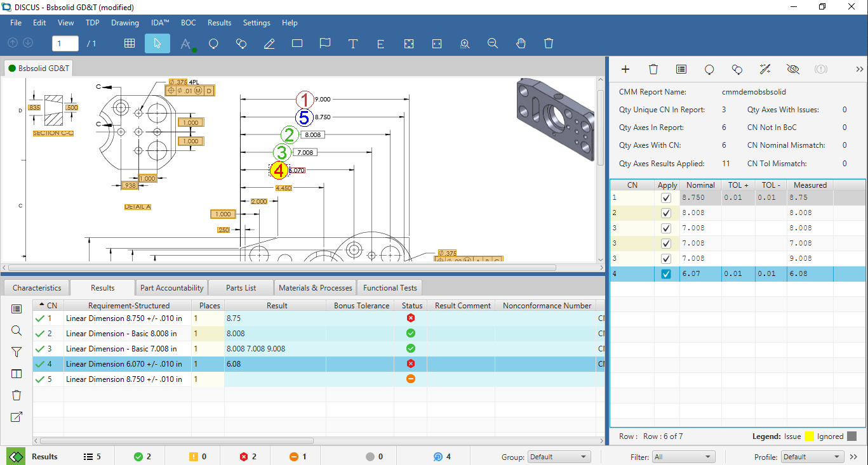Click the filter funnel icon beside results table
This screenshot has width=868, height=465.
tap(17, 352)
